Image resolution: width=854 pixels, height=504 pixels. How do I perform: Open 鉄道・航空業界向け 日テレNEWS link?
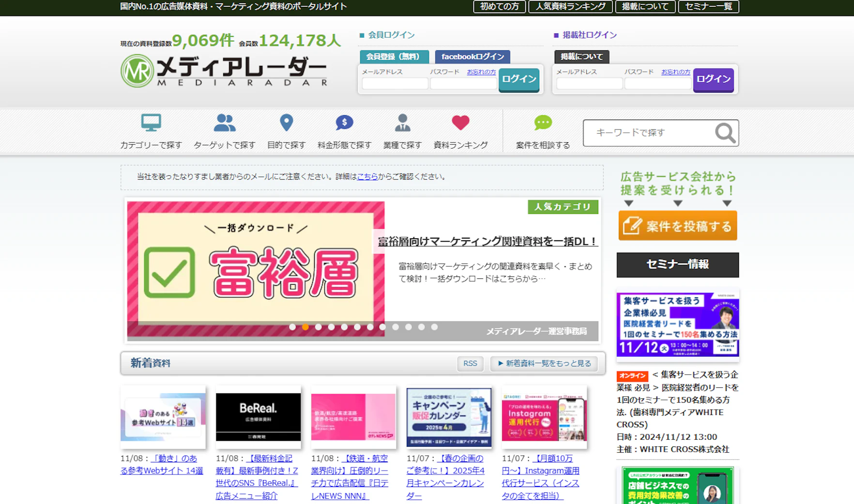pyautogui.click(x=350, y=477)
